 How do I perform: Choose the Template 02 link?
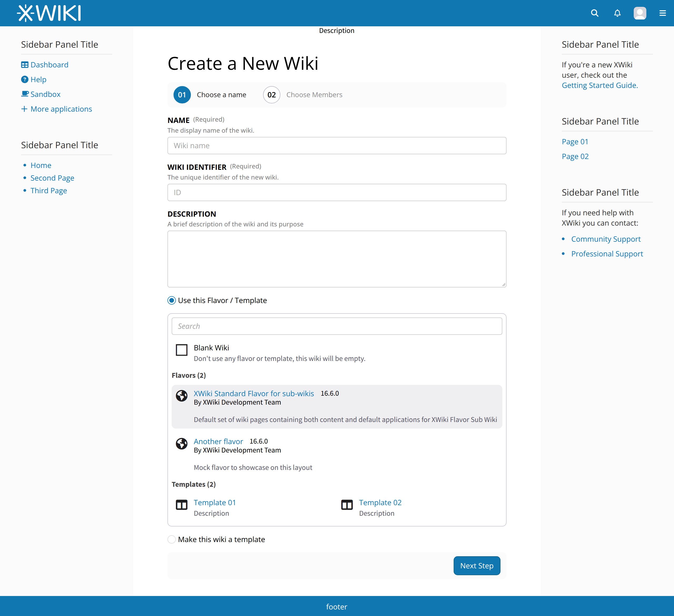(380, 502)
